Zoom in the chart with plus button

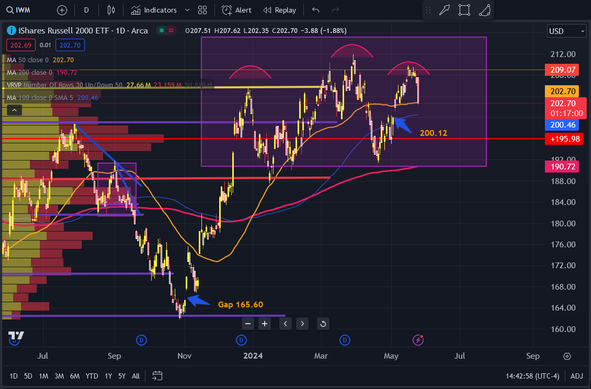[x=265, y=323]
